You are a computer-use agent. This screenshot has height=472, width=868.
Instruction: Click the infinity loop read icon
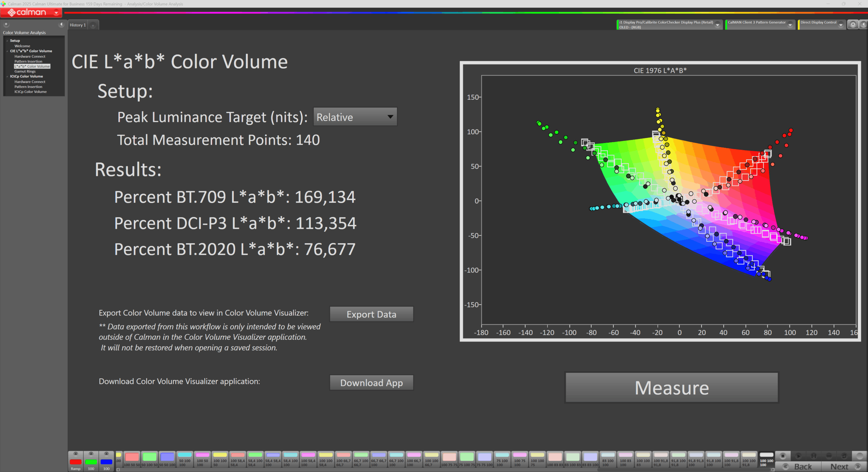tap(829, 456)
